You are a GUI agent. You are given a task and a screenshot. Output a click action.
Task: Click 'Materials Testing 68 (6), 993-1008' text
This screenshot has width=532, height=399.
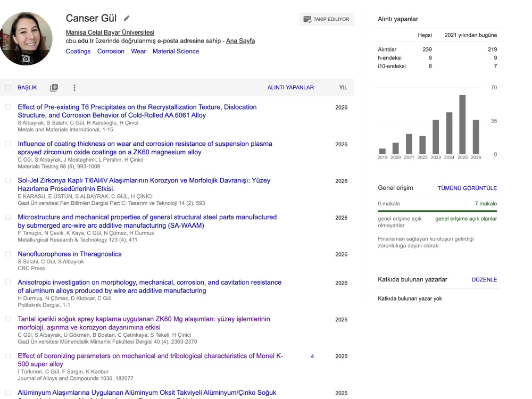click(59, 166)
